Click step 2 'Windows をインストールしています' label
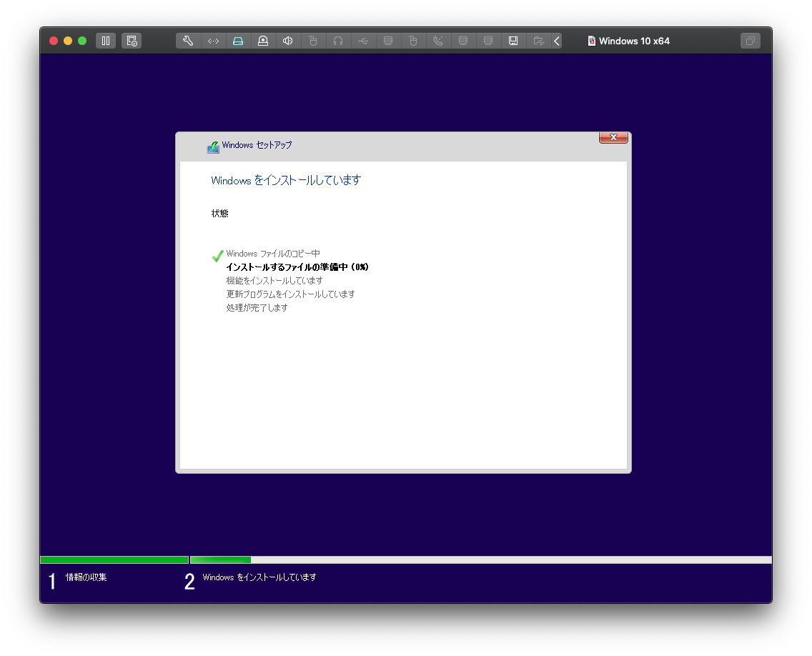Image resolution: width=812 pixels, height=656 pixels. pos(259,577)
